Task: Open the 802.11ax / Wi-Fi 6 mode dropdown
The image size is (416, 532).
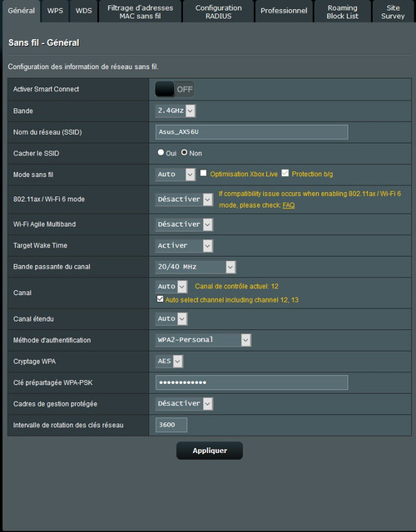Action: (x=184, y=199)
